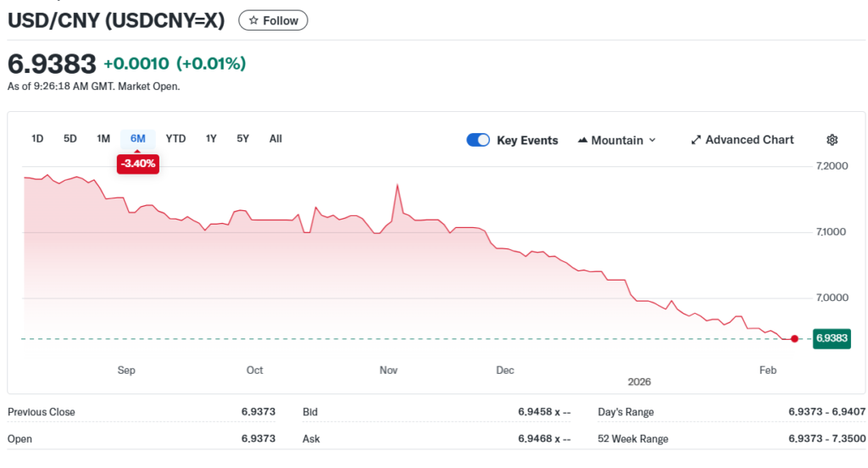868x468 pixels.
Task: Click the red current price marker dot
Action: [794, 338]
